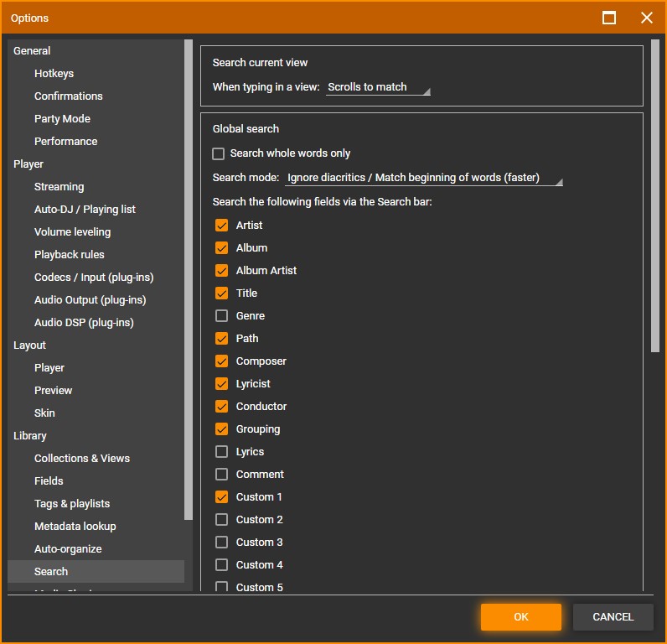
Task: Uncheck the Custom 1 field
Action: pos(221,496)
